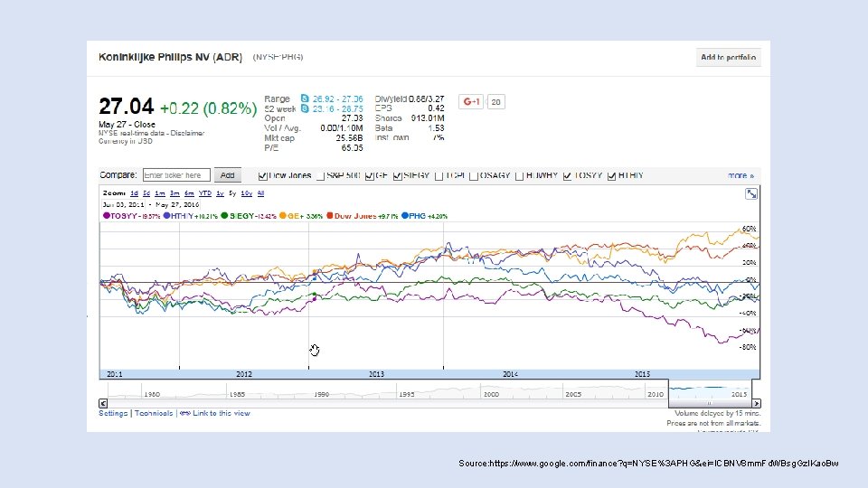Open the chart Settings link
The height and width of the screenshot is (488, 868).
point(113,413)
